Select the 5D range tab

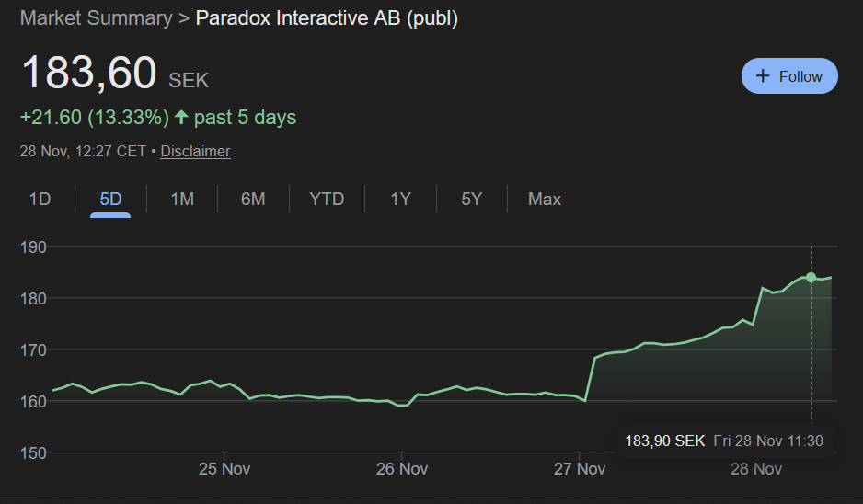click(110, 199)
